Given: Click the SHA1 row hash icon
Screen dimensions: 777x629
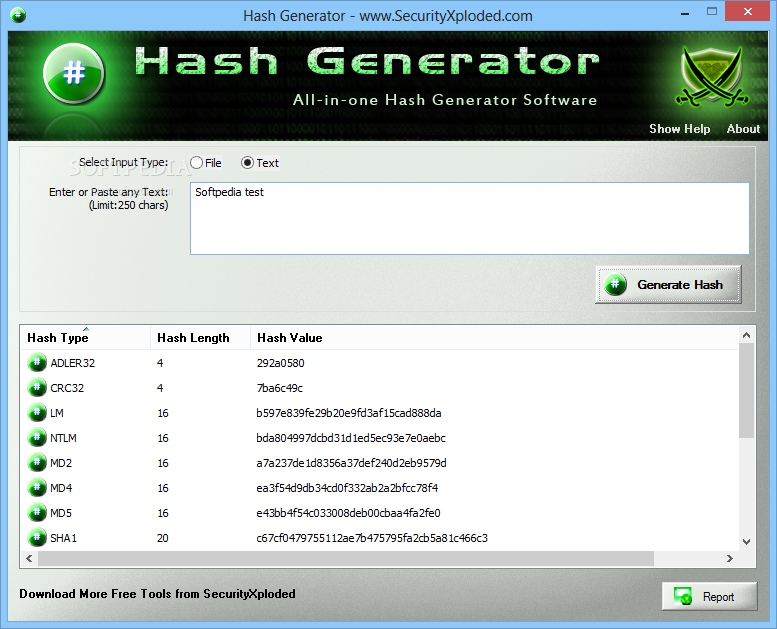Looking at the screenshot, I should (x=37, y=537).
